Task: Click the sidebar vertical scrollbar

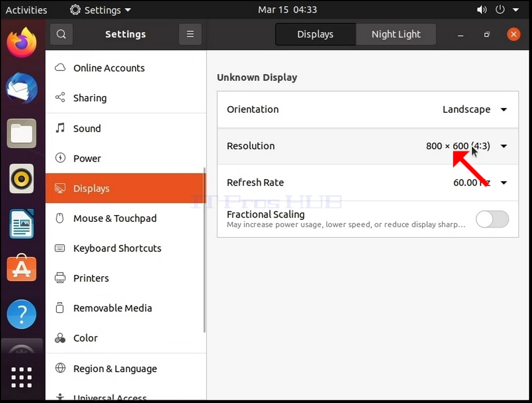Action: click(204, 250)
